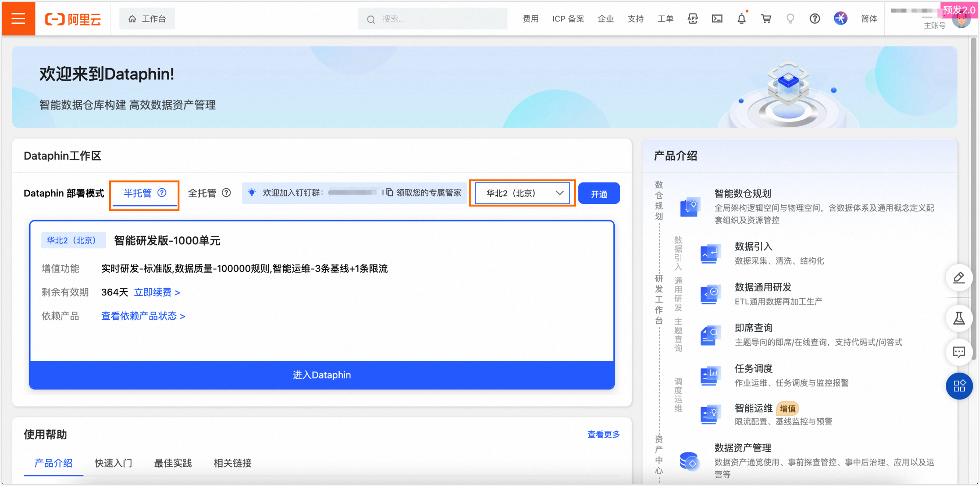This screenshot has height=486, width=980.
Task: Open the API explorer icon
Action: 692,19
